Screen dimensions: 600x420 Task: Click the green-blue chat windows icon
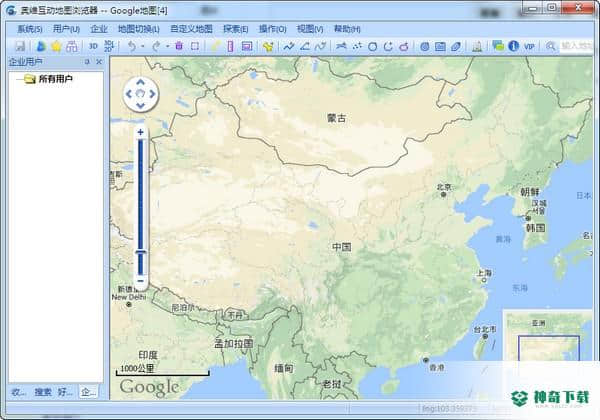tap(498, 46)
